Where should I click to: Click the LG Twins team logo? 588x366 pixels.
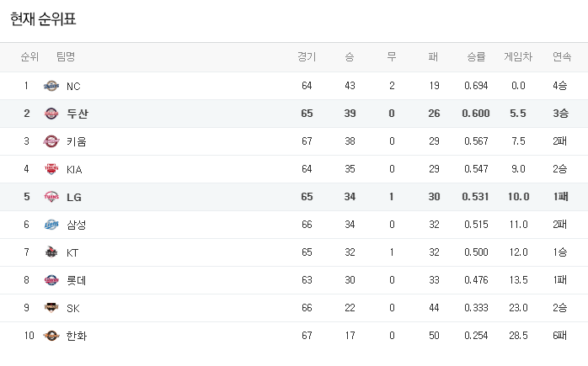pos(51,197)
